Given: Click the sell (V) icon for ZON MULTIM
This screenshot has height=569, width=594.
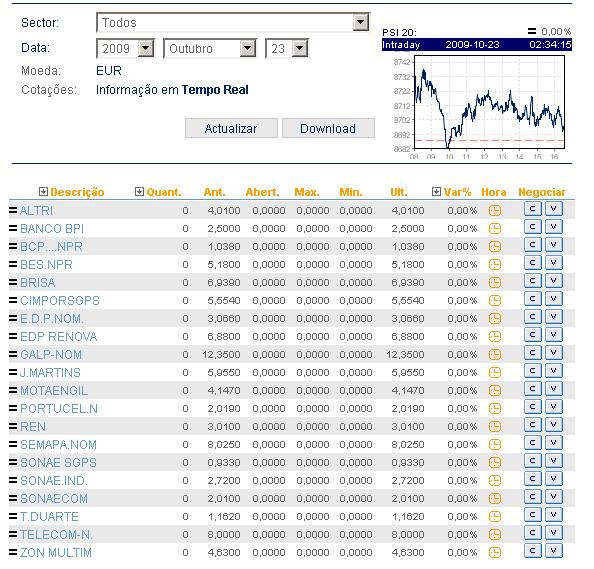Looking at the screenshot, I should coord(553,551).
